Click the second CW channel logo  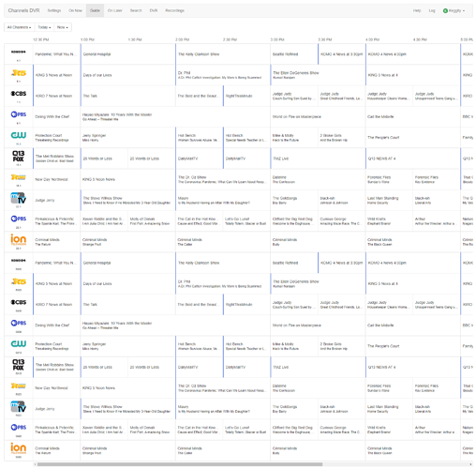[19, 343]
